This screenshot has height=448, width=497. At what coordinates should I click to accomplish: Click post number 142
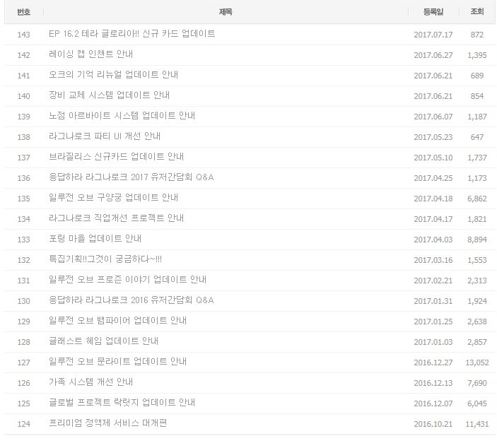(x=24, y=55)
